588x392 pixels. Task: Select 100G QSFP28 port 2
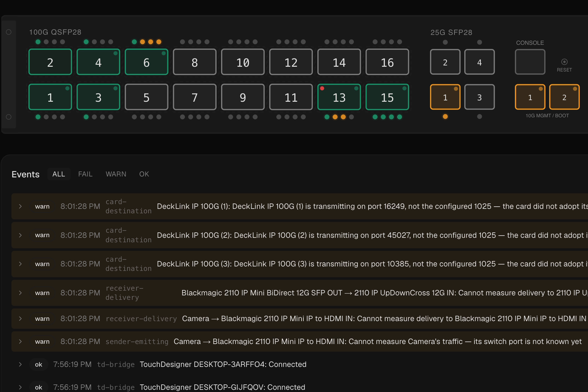(x=50, y=62)
